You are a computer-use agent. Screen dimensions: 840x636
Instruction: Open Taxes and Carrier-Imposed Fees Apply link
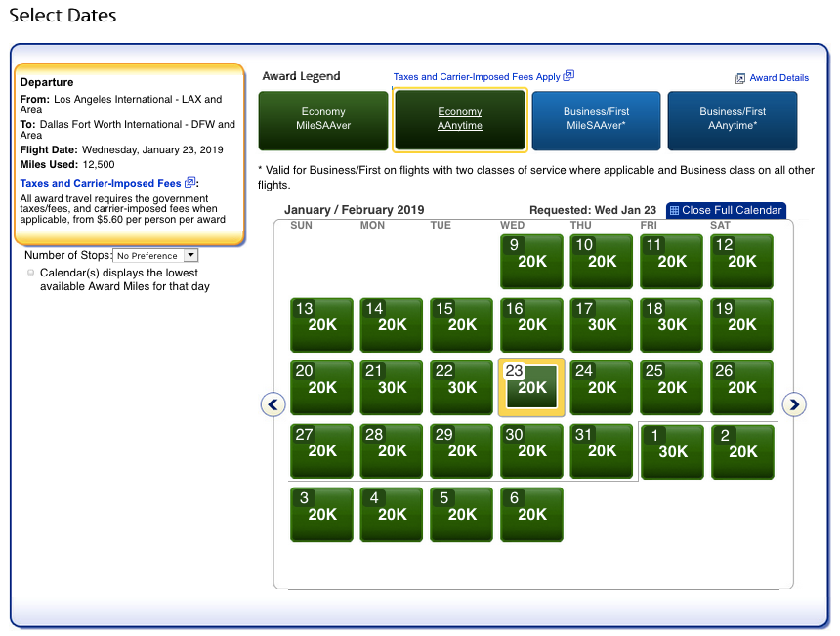point(477,76)
